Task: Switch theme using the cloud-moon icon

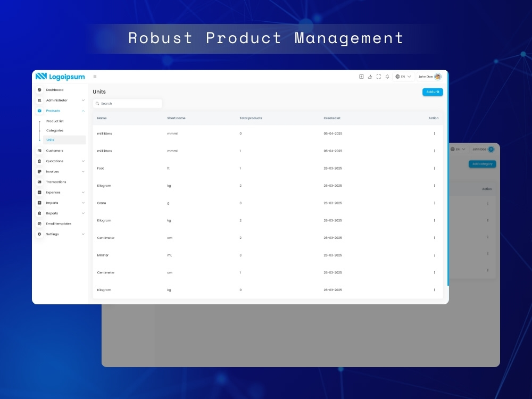Action: point(370,77)
